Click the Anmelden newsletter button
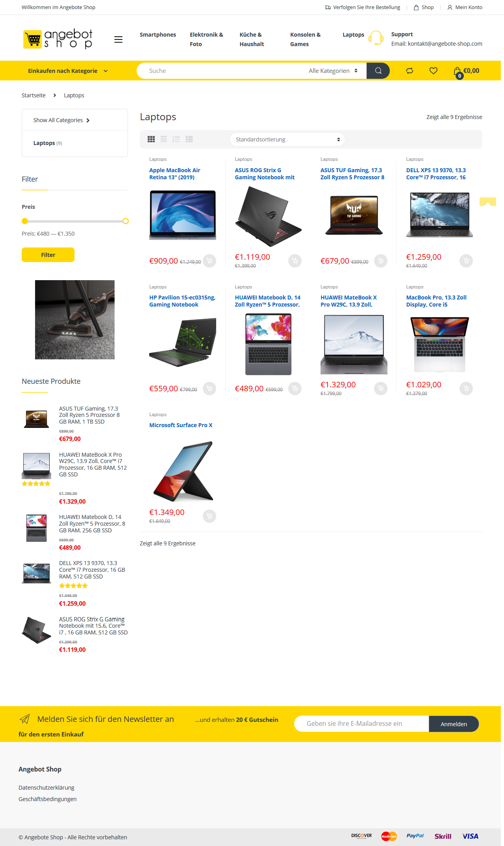The width and height of the screenshot is (504, 846). [x=454, y=724]
